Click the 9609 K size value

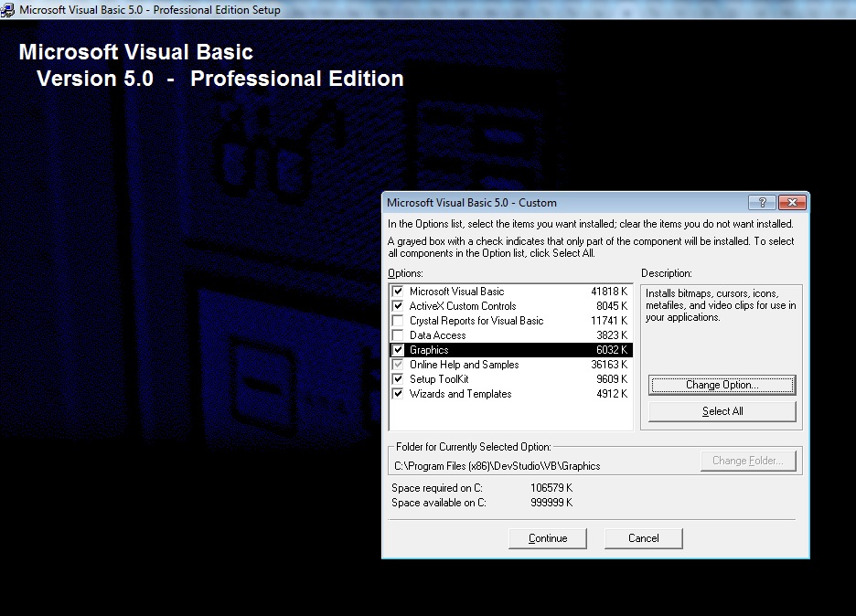(x=612, y=379)
